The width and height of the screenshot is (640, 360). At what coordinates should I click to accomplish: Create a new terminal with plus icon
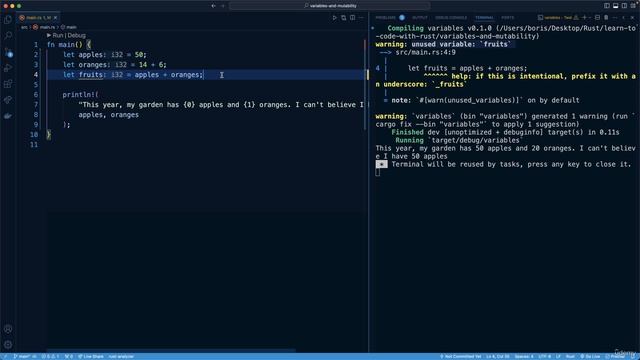584,18
